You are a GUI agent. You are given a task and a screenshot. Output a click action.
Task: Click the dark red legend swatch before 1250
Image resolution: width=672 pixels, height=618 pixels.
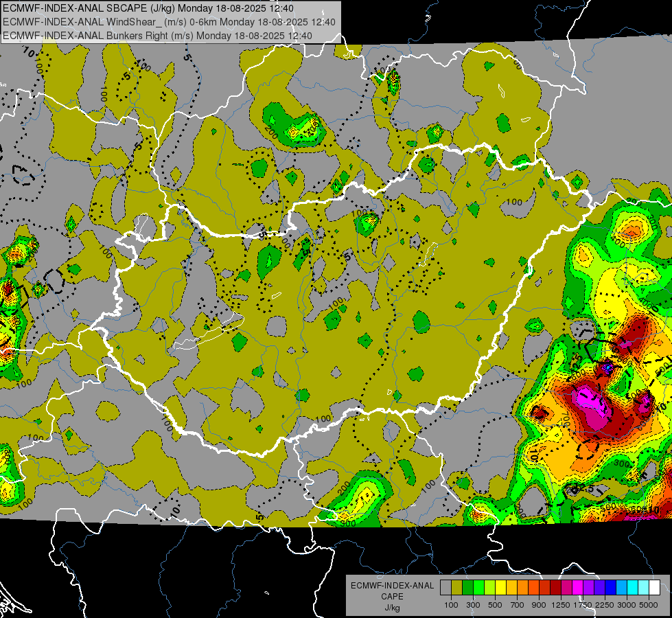coord(555,587)
